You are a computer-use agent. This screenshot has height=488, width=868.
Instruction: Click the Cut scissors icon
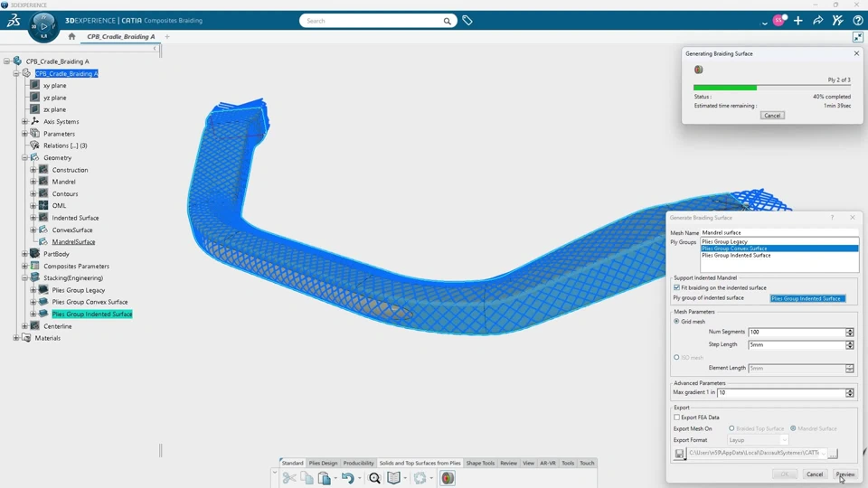(x=289, y=478)
